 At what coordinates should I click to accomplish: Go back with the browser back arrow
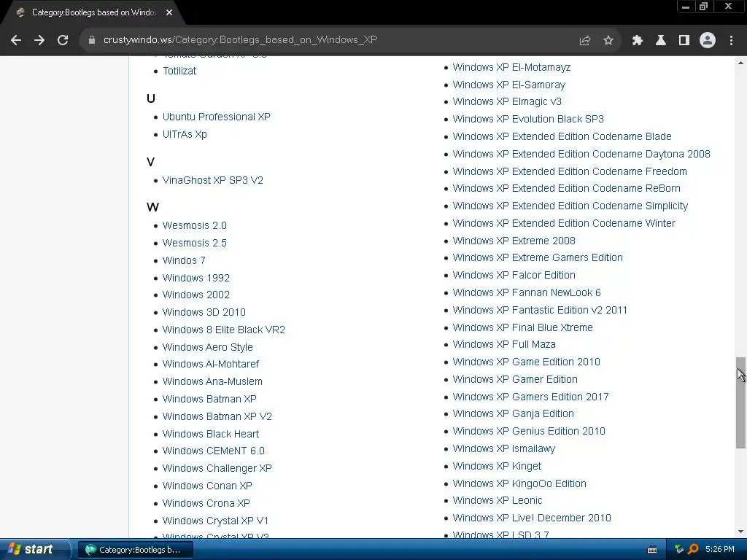[x=16, y=40]
